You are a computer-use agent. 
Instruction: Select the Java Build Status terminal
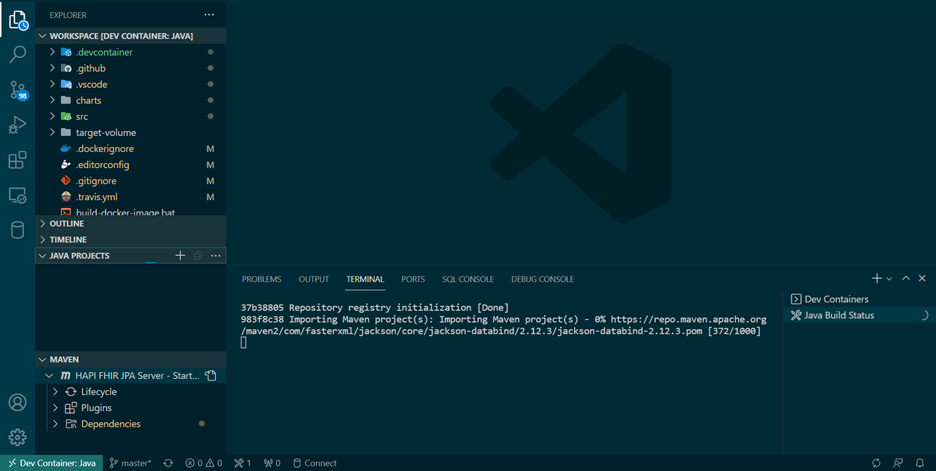[839, 315]
